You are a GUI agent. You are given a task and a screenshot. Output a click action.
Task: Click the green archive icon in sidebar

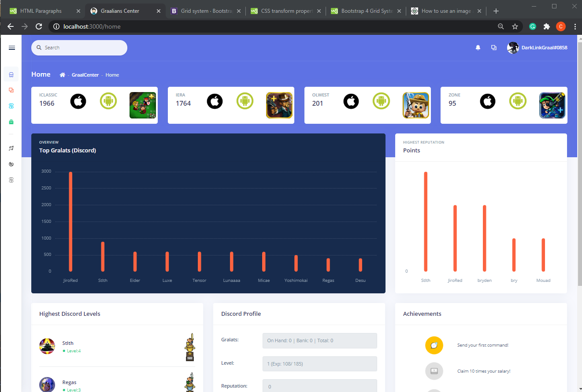(x=11, y=122)
